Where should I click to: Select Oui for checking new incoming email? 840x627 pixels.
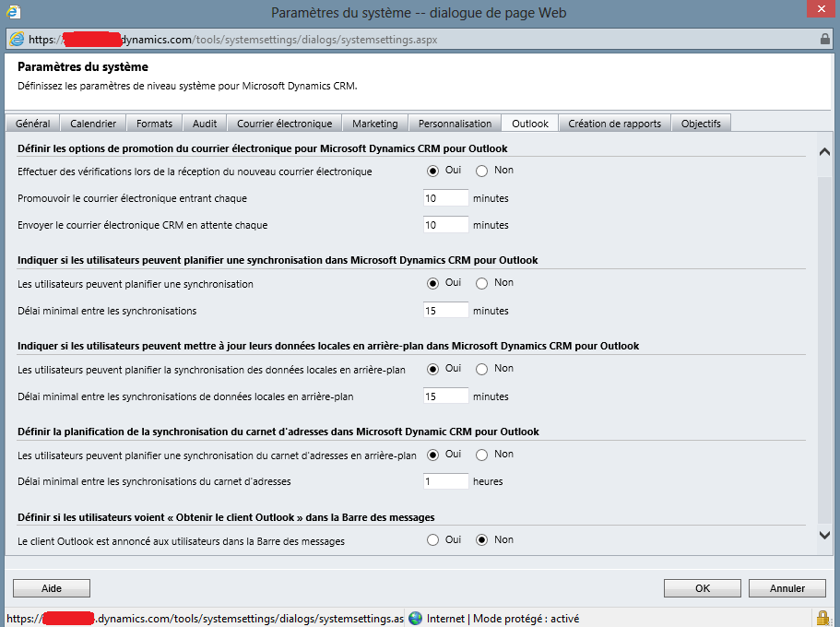(x=432, y=171)
